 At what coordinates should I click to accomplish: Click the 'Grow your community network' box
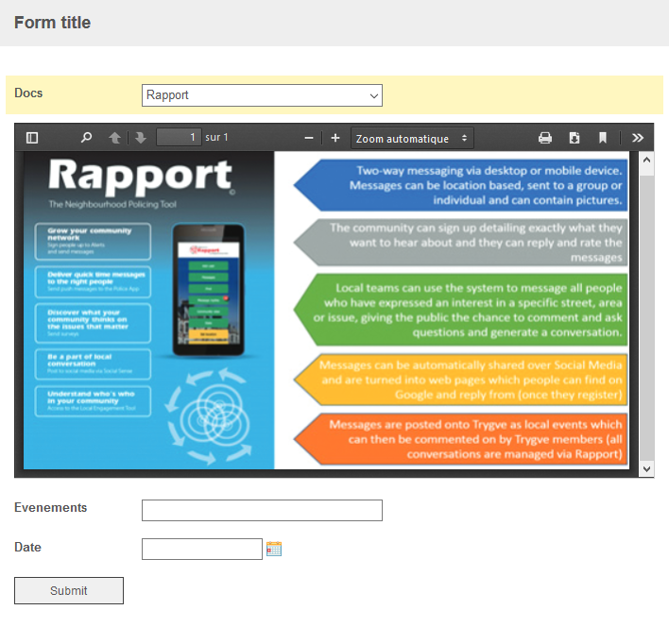coord(93,242)
